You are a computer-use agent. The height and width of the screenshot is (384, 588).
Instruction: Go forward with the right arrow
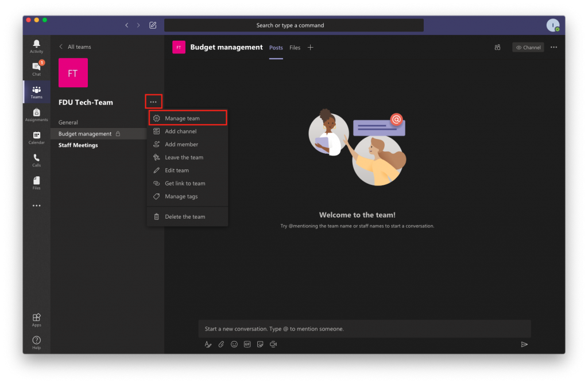[x=138, y=25]
